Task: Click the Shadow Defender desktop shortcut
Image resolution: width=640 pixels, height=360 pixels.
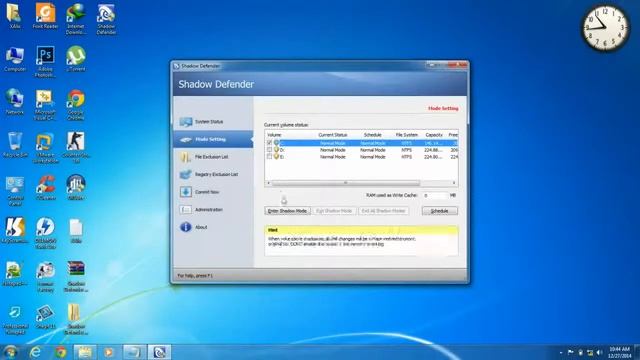Action: click(x=106, y=19)
